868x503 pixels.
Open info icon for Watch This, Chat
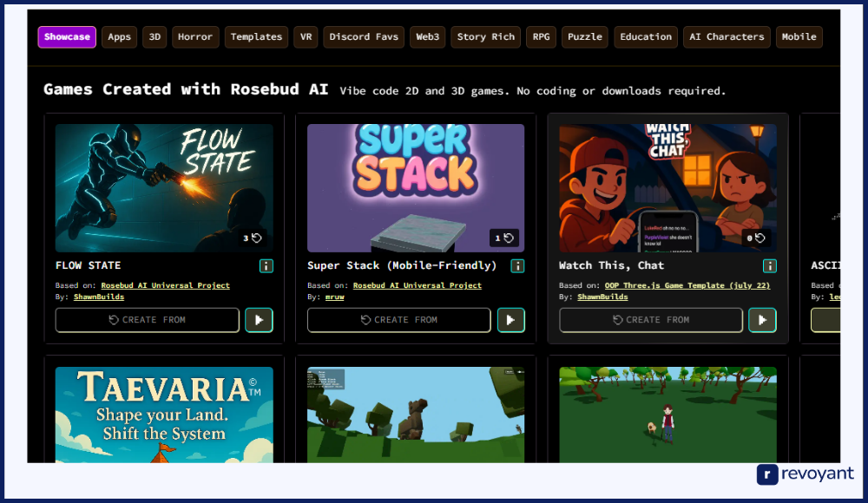click(769, 266)
